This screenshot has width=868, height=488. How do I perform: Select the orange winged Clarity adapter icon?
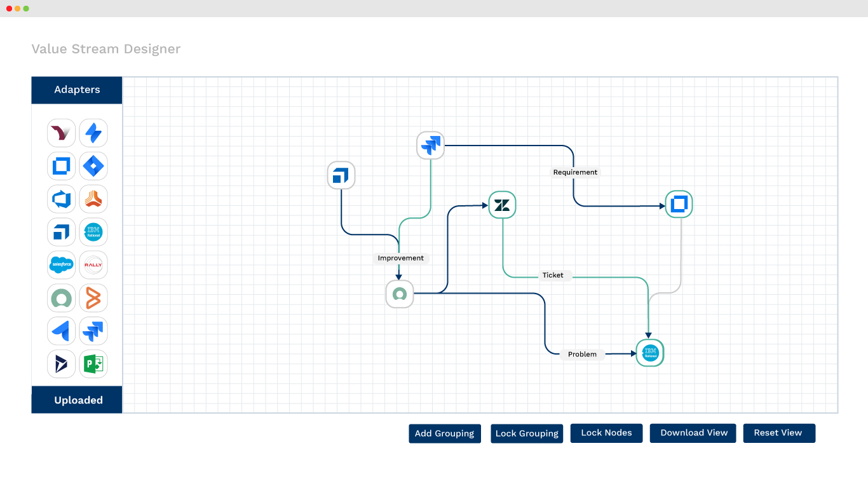93,199
